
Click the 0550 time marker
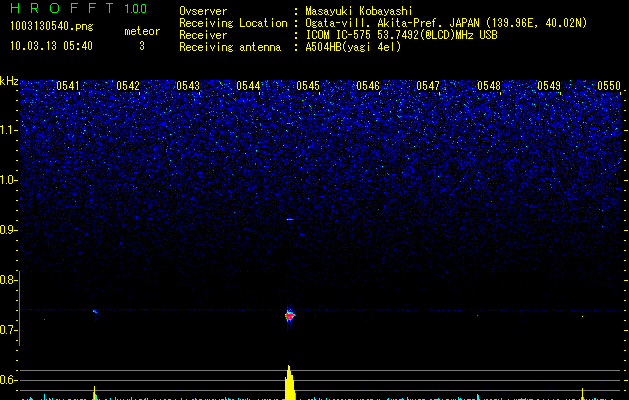pos(609,86)
